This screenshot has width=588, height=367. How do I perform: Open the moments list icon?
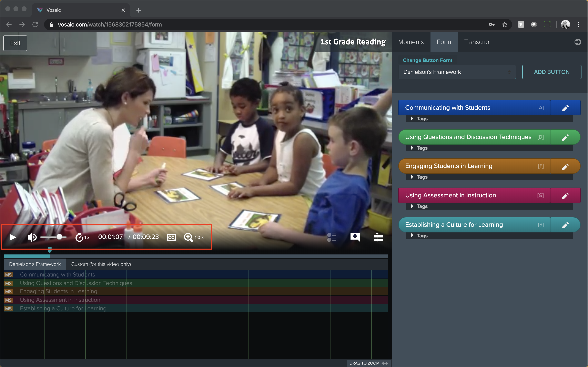(332, 237)
